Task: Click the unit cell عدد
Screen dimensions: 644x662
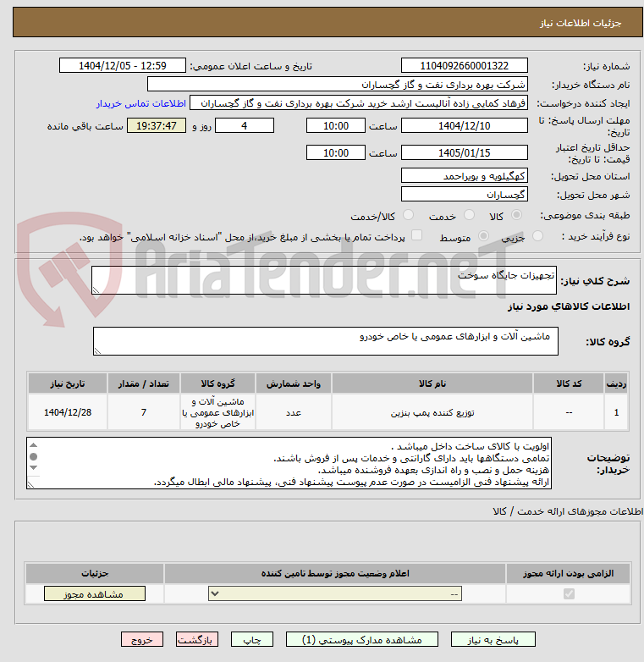Action: (x=294, y=412)
